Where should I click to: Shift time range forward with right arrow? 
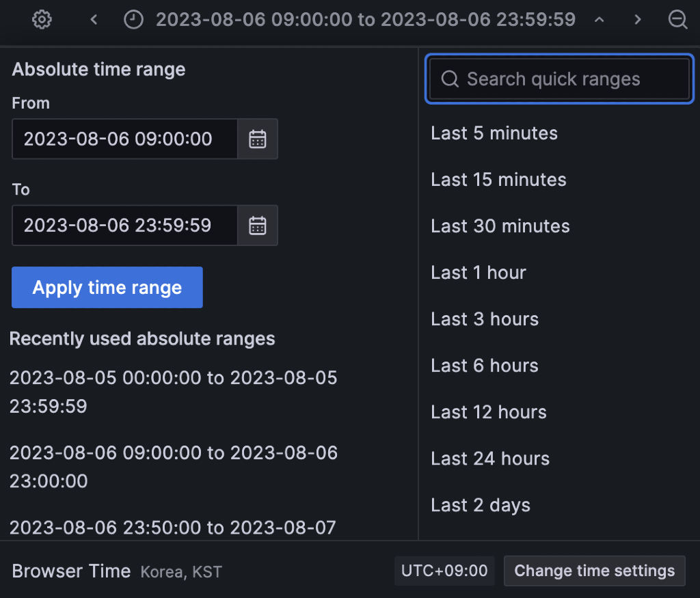point(638,20)
